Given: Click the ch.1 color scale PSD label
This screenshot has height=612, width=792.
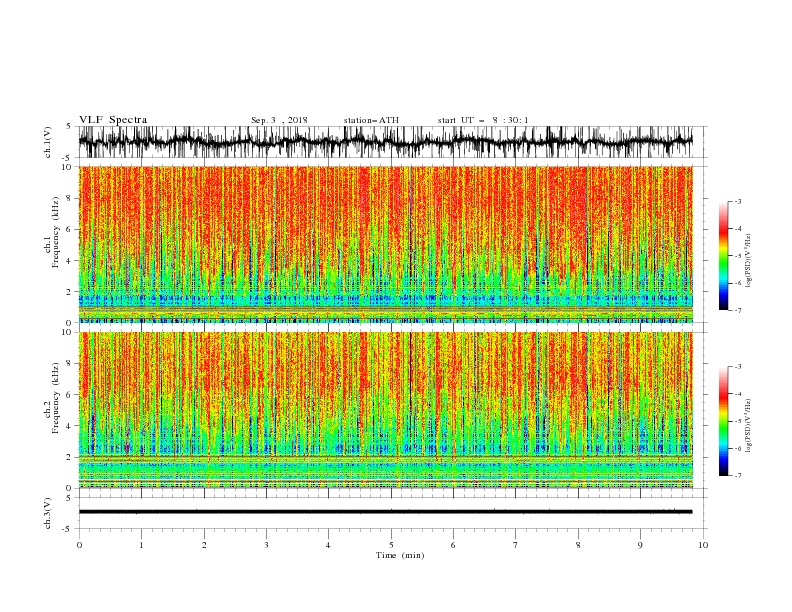Looking at the screenshot, I should click(x=749, y=261).
